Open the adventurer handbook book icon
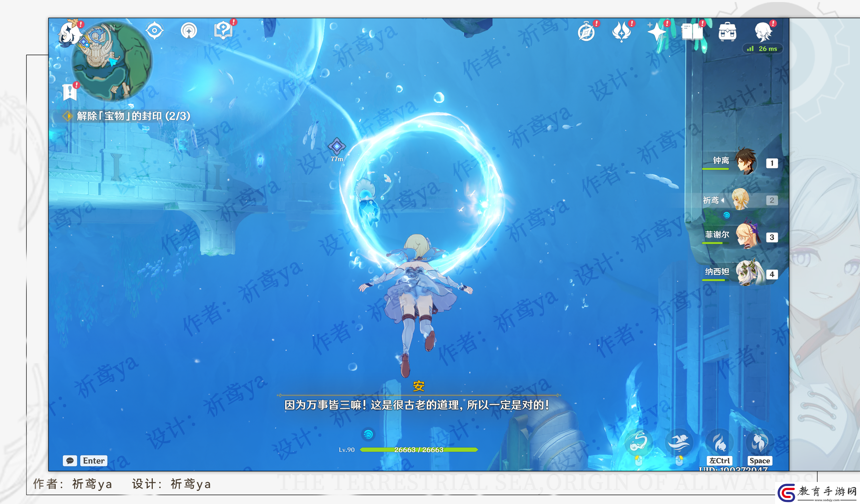 click(x=692, y=31)
